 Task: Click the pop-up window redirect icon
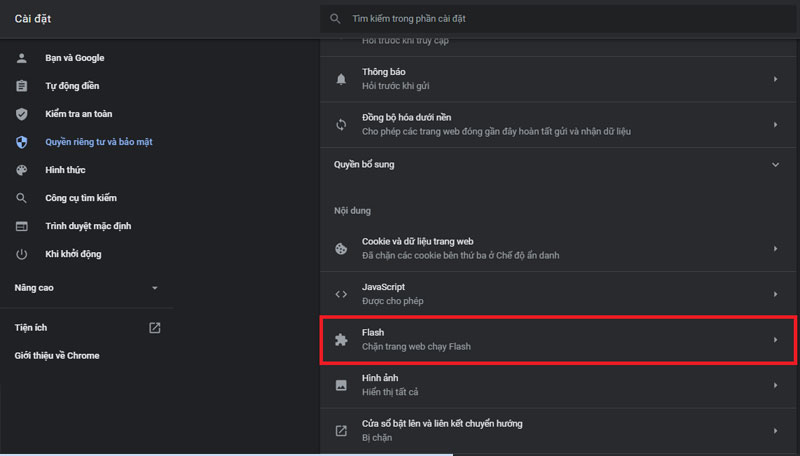(341, 431)
